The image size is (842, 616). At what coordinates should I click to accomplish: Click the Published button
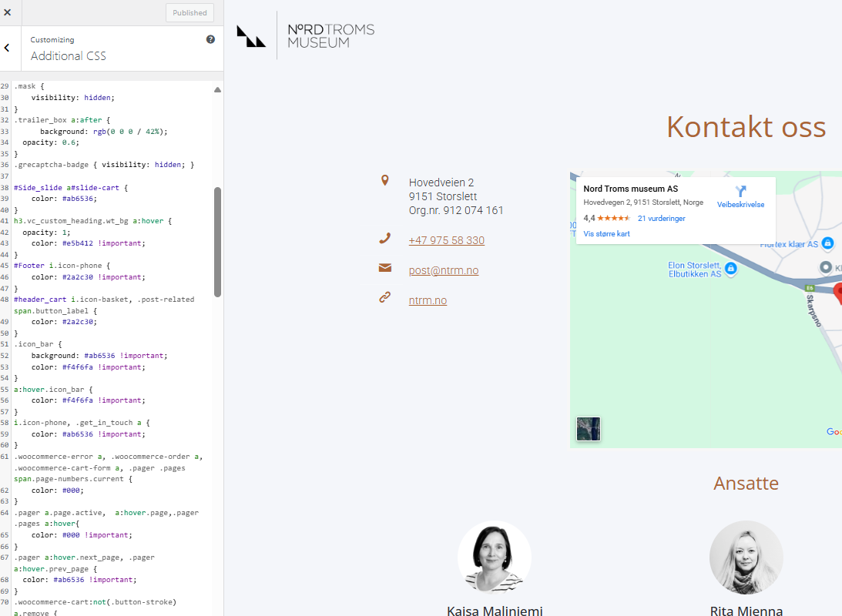pyautogui.click(x=190, y=12)
